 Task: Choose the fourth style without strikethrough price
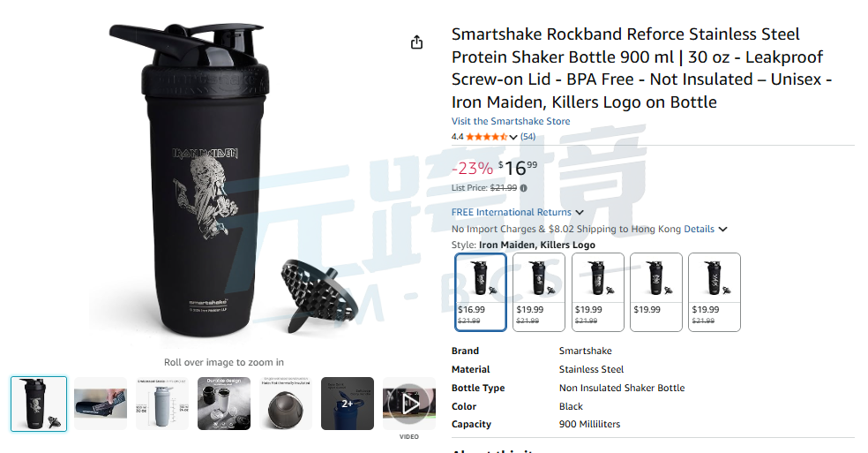pos(656,292)
